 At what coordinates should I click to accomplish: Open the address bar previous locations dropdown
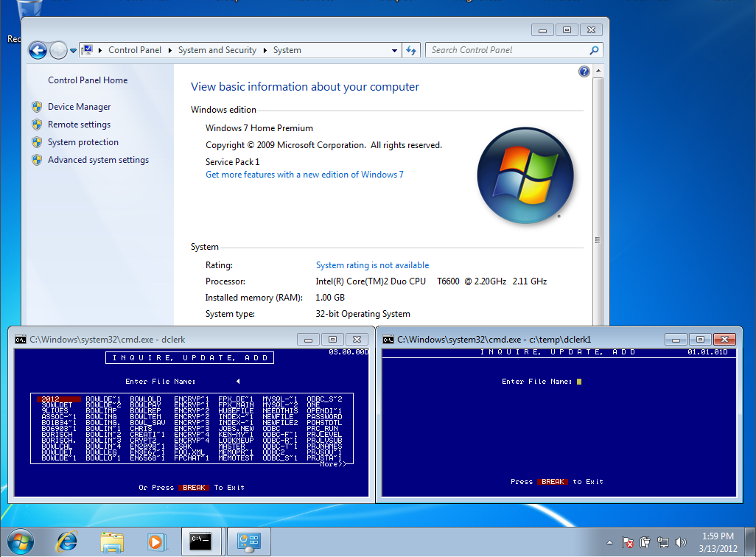(x=394, y=50)
